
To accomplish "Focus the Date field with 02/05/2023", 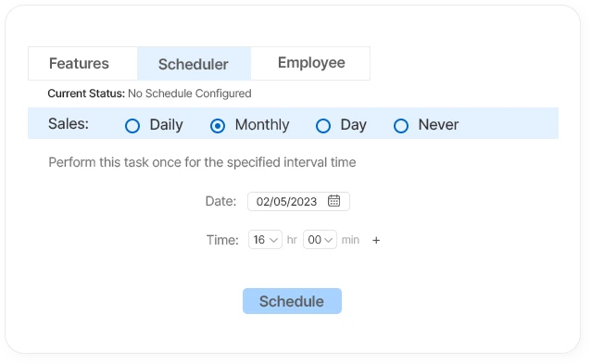I will (298, 201).
